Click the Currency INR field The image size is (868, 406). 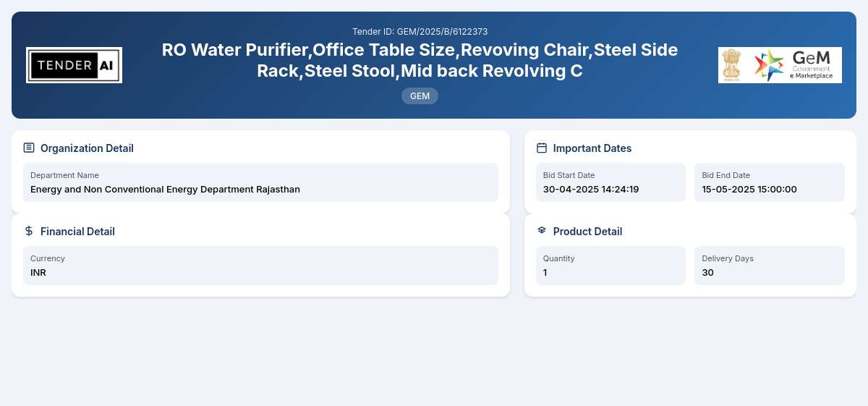tap(260, 266)
